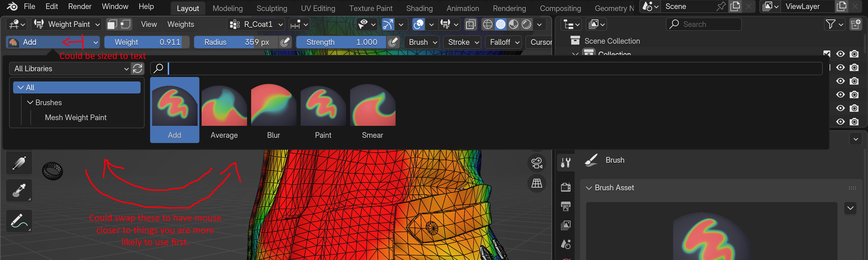868x260 pixels.
Task: Toggle pen pressure for Strength
Action: pyautogui.click(x=393, y=42)
